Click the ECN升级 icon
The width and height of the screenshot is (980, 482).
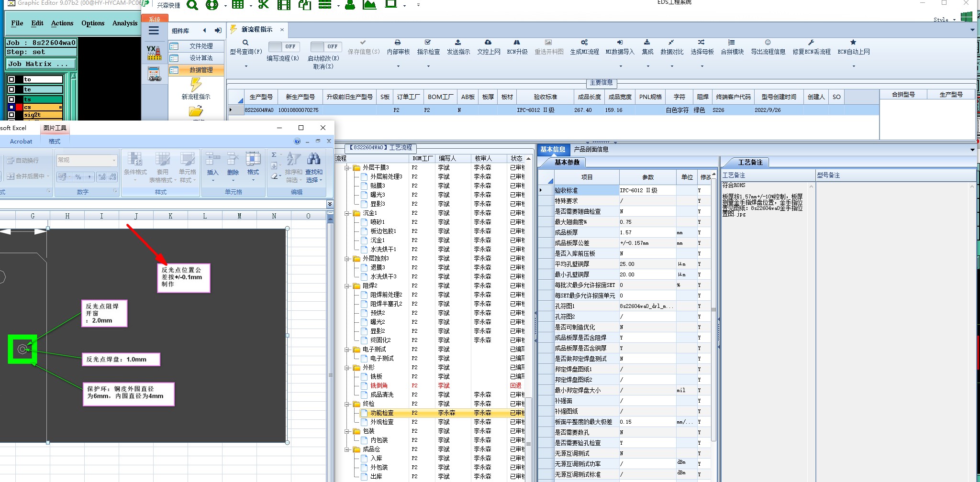point(517,43)
